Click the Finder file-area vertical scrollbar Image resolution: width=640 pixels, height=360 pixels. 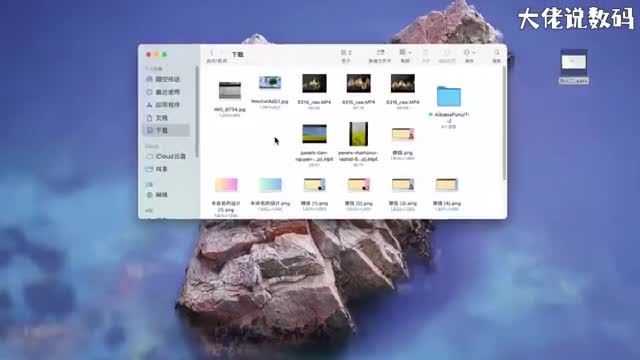(x=504, y=122)
